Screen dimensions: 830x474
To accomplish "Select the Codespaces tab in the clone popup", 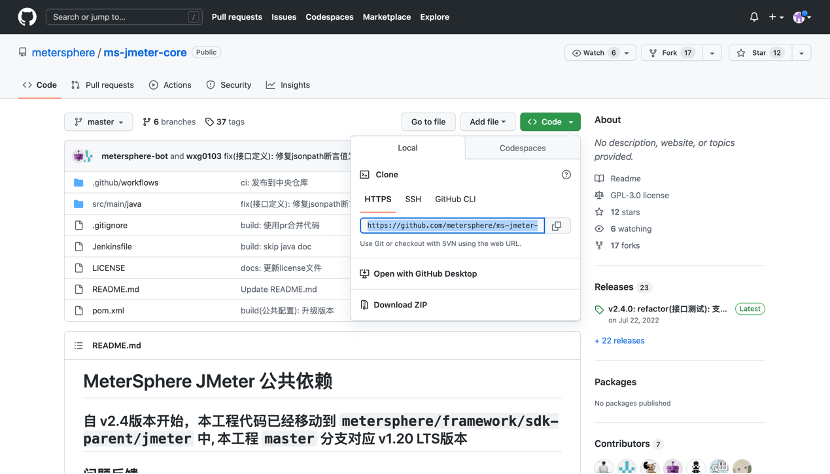I will click(x=522, y=148).
